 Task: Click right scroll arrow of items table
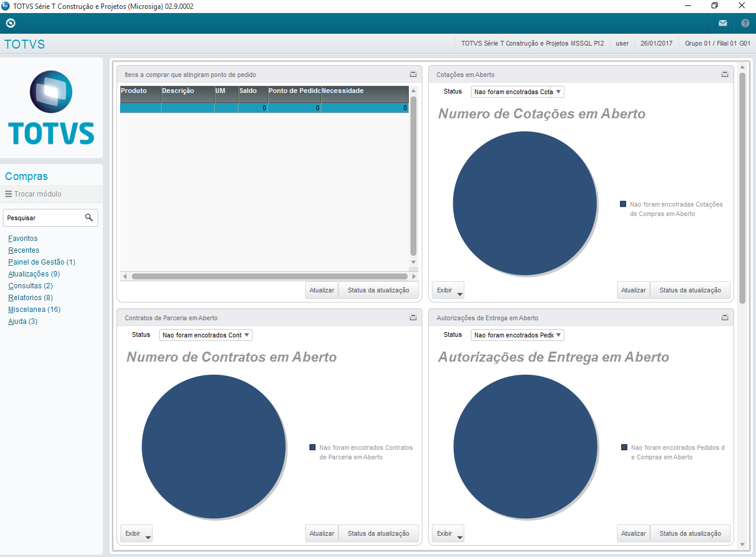(413, 276)
